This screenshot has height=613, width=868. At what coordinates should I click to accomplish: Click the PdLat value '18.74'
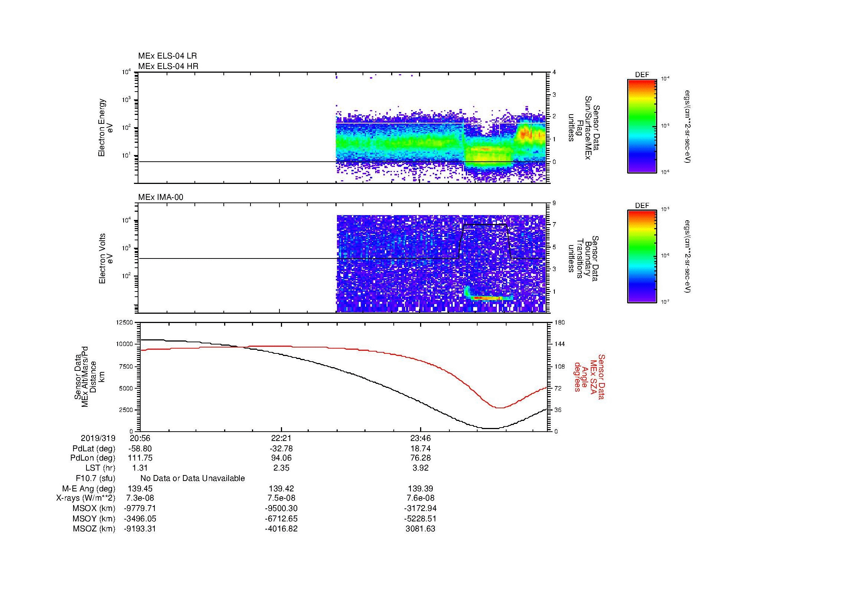(x=420, y=449)
